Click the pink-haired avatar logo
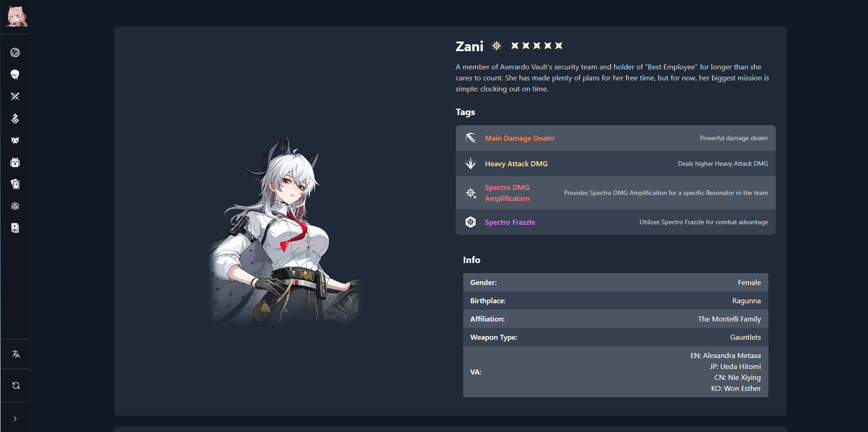The width and height of the screenshot is (868, 432). pos(17,16)
